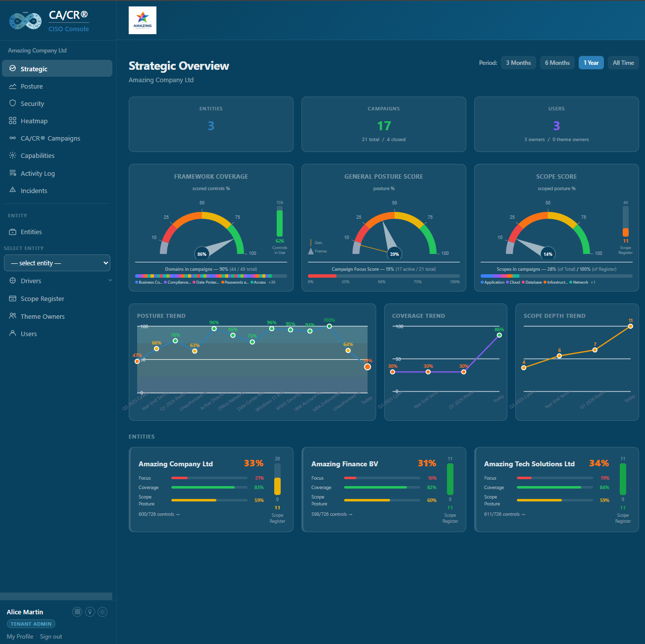Image resolution: width=645 pixels, height=644 pixels.
Task: Open the My Profile link
Action: (20, 637)
